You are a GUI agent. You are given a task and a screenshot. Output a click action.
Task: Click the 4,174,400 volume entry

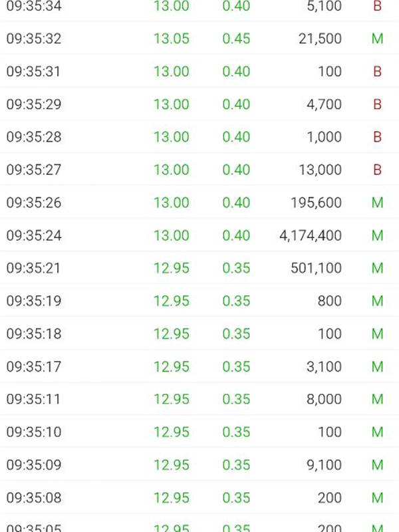click(311, 235)
